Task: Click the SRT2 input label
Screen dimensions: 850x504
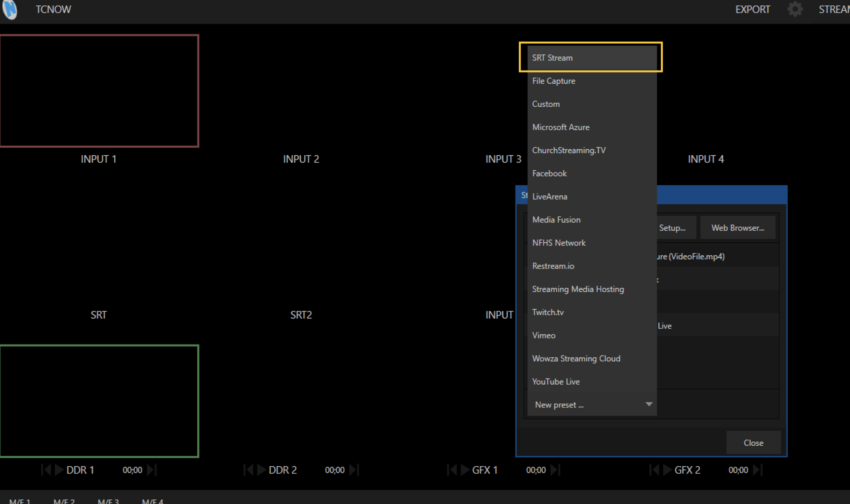Action: (301, 315)
